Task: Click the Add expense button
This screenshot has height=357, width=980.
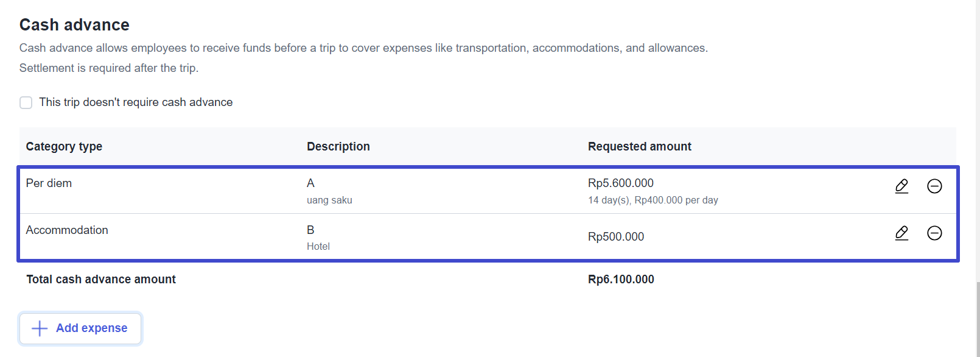Action: pos(80,328)
